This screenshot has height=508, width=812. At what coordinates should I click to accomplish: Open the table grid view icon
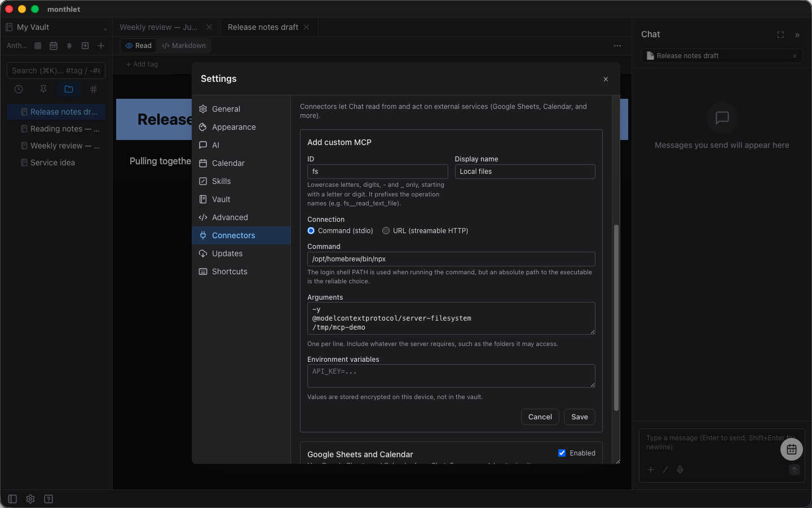[38, 46]
